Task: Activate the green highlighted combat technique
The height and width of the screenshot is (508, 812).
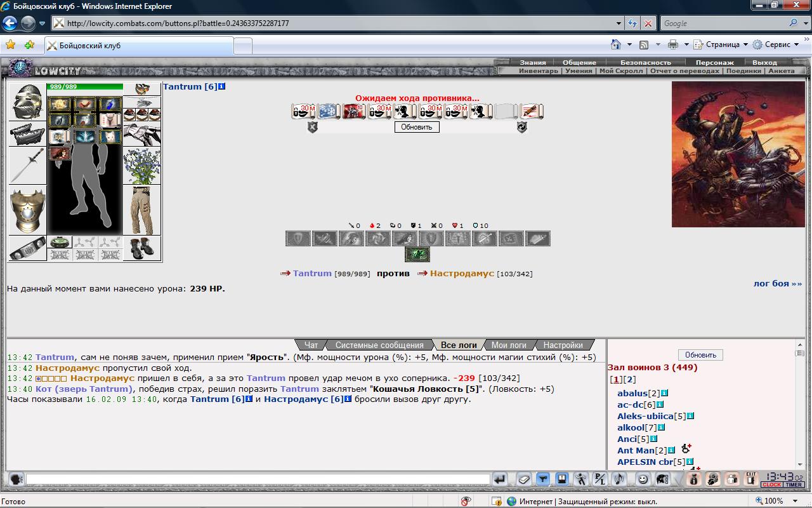Action: coord(417,255)
